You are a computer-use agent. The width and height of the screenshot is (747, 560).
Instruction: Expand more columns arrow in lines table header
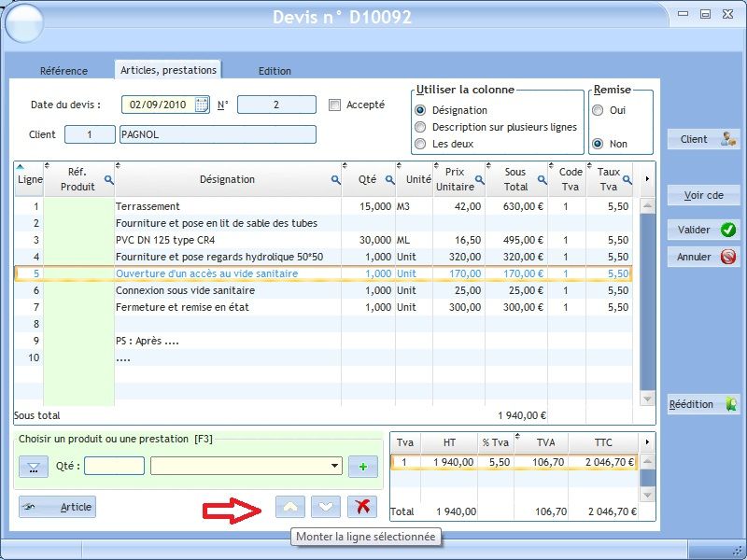point(647,179)
